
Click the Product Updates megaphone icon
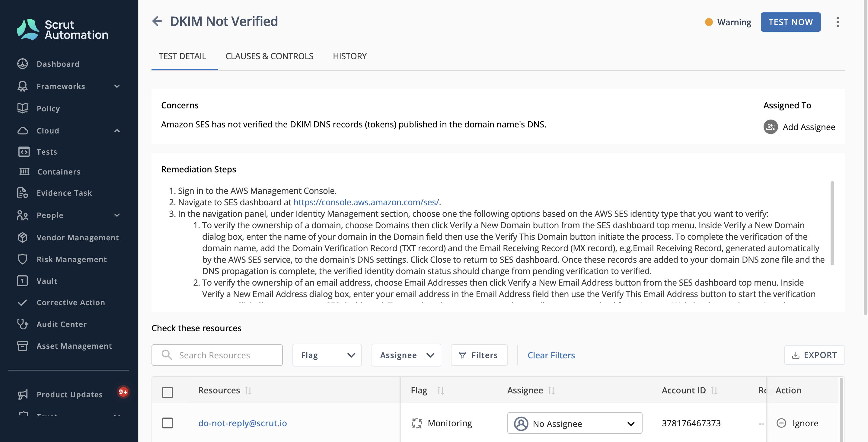coord(23,395)
